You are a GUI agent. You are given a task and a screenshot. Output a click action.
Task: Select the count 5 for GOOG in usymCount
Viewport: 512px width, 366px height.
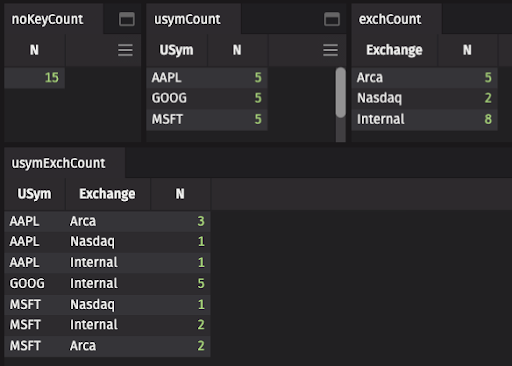(x=237, y=98)
